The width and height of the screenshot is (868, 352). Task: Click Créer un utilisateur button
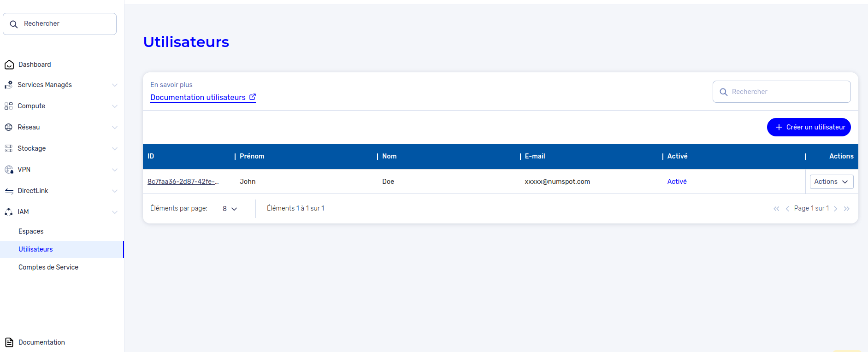(809, 127)
